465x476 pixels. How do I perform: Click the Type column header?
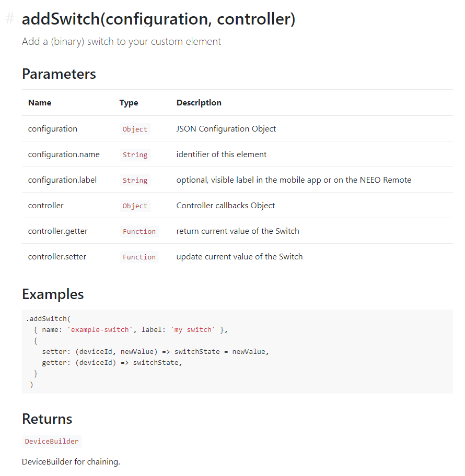(x=129, y=103)
